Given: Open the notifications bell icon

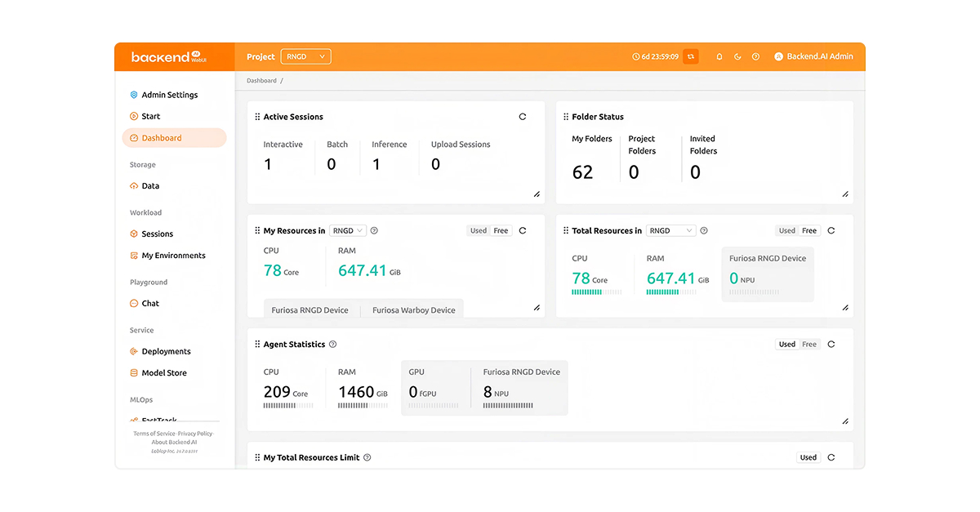Looking at the screenshot, I should 719,56.
